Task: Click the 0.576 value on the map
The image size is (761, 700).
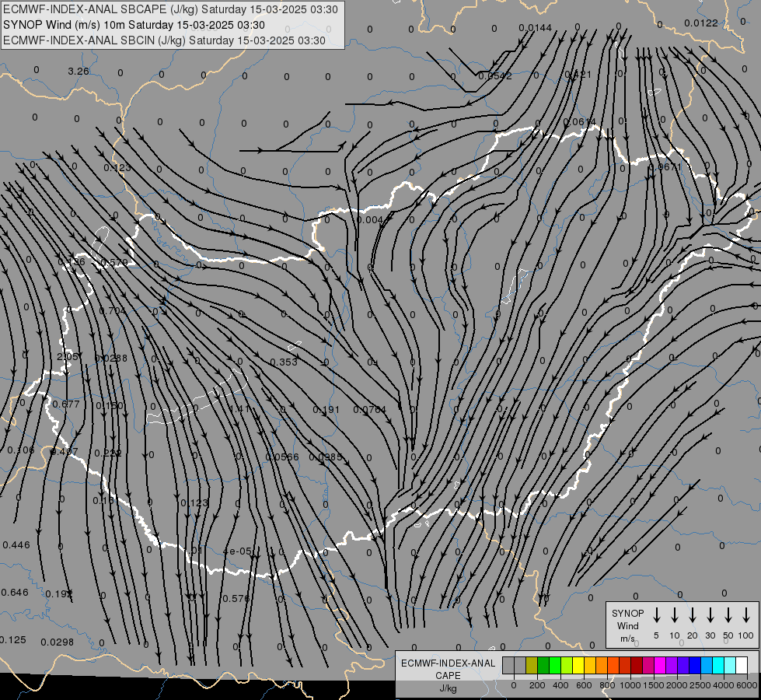Action: [236, 598]
